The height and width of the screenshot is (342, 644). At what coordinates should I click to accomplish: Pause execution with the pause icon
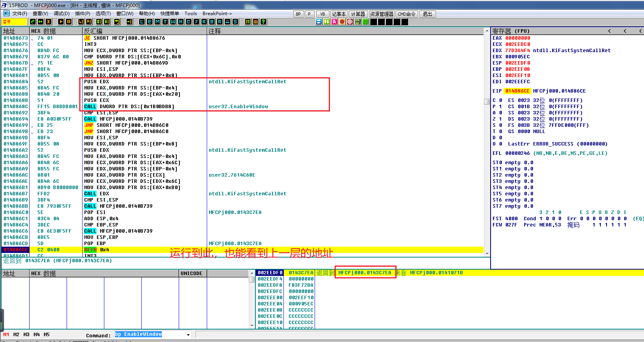coord(69,22)
